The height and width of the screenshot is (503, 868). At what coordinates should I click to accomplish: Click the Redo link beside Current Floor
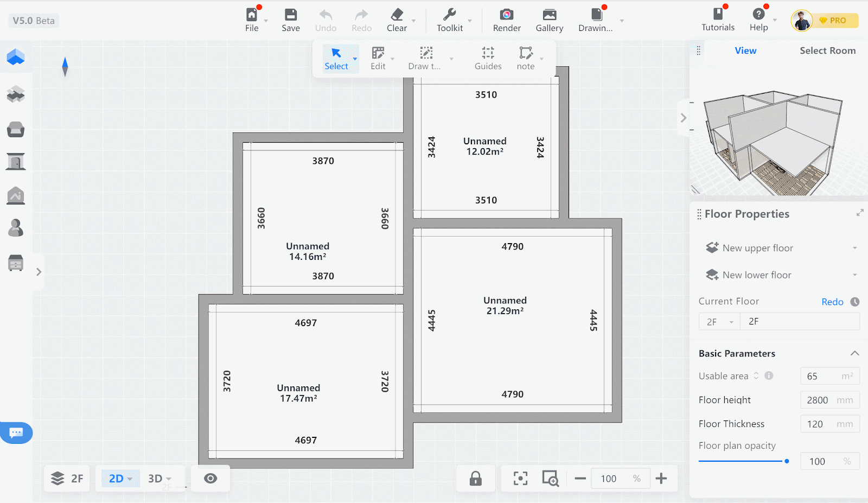click(832, 302)
